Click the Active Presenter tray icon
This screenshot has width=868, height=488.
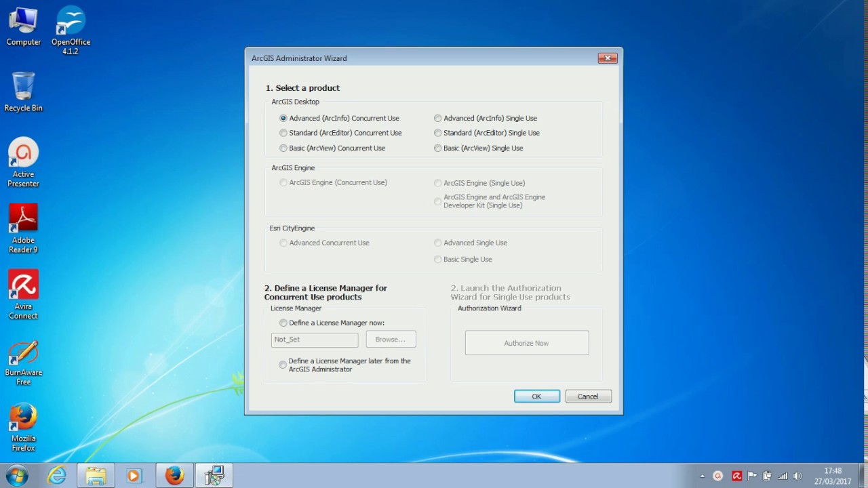tap(718, 476)
